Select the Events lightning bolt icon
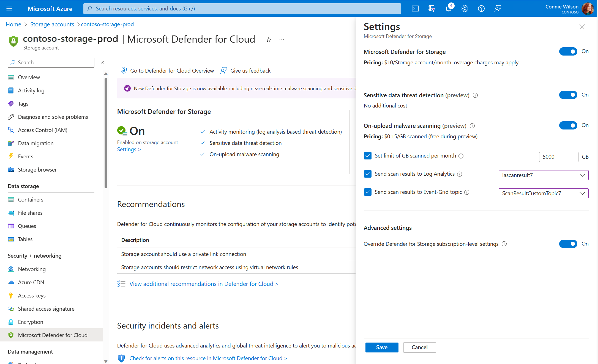Image resolution: width=598 pixels, height=364 pixels. (x=11, y=156)
